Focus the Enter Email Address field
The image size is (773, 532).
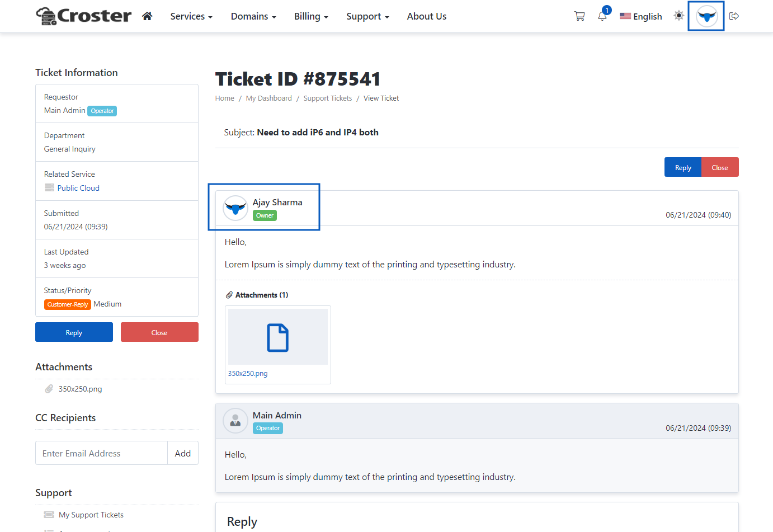pos(101,453)
